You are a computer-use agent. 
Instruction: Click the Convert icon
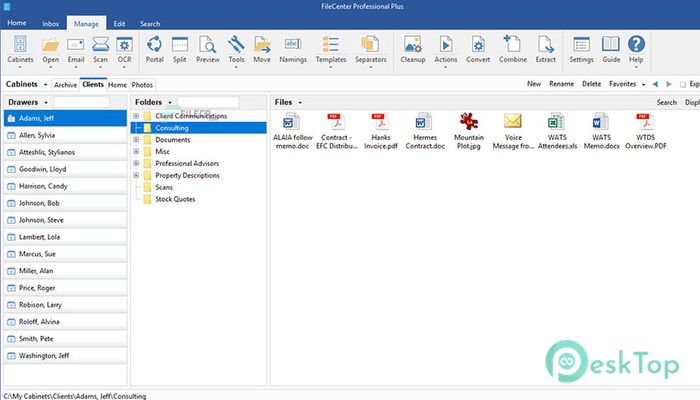[x=478, y=50]
